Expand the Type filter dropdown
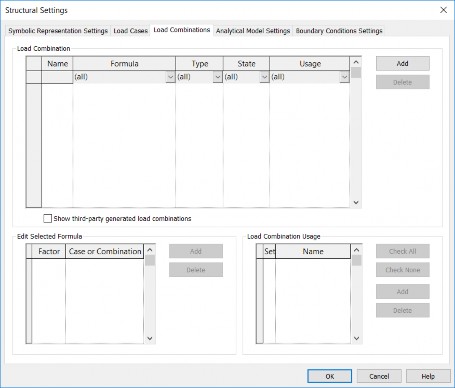The width and height of the screenshot is (455, 388). (218, 77)
